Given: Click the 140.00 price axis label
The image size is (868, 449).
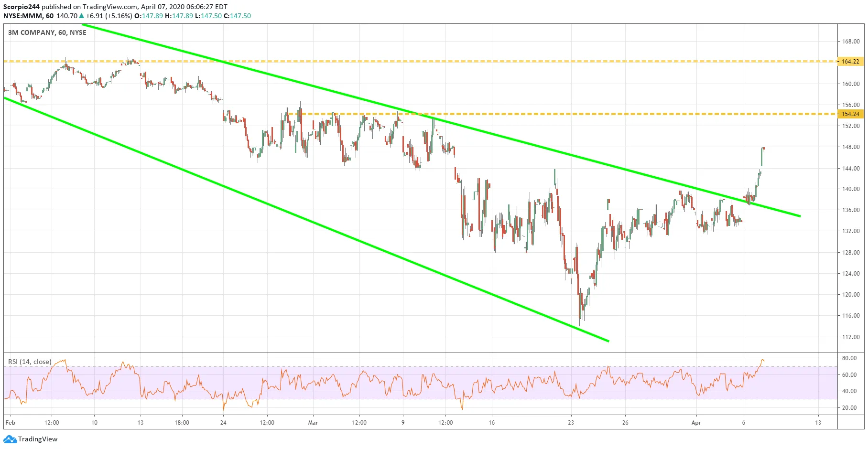Looking at the screenshot, I should [x=851, y=189].
